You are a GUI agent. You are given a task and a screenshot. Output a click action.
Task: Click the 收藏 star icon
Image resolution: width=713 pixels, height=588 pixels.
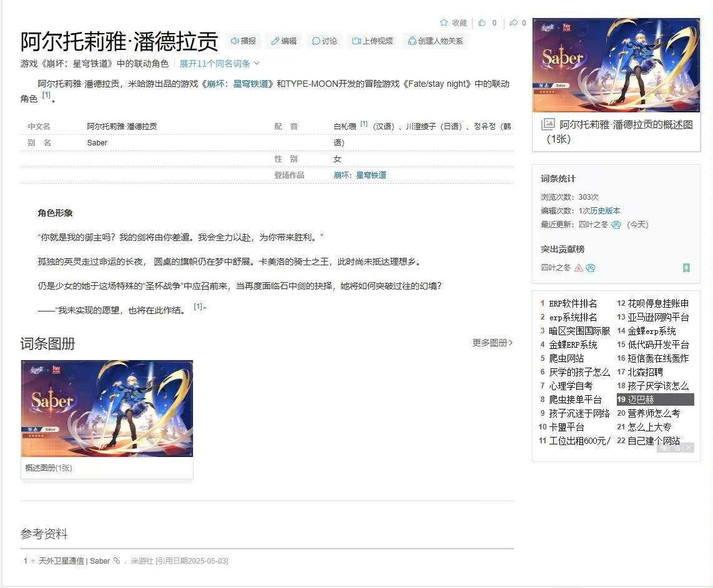444,22
